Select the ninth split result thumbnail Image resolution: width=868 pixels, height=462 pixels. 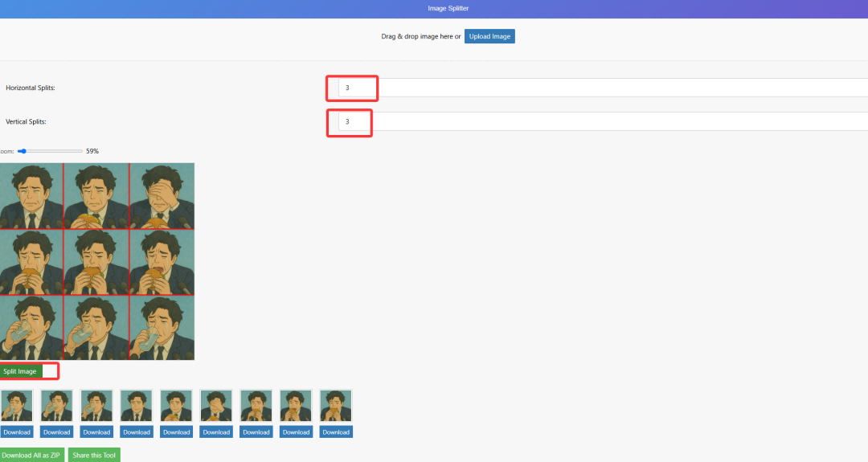[335, 406]
